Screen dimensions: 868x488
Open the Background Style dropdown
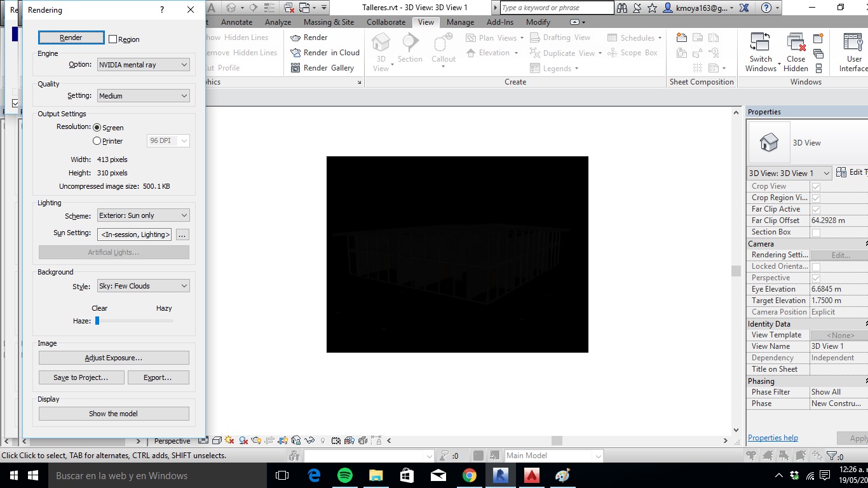(x=144, y=286)
